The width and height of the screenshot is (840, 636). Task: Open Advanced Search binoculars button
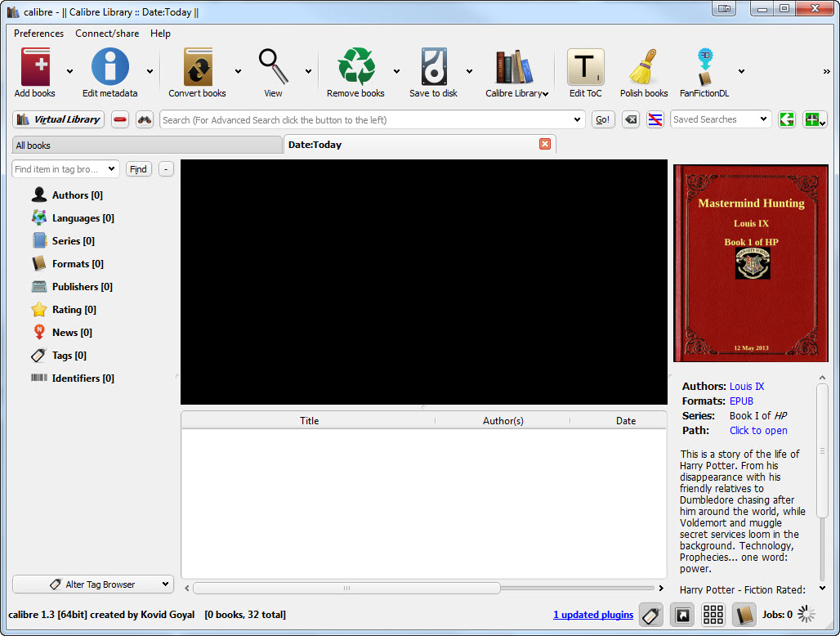point(145,119)
